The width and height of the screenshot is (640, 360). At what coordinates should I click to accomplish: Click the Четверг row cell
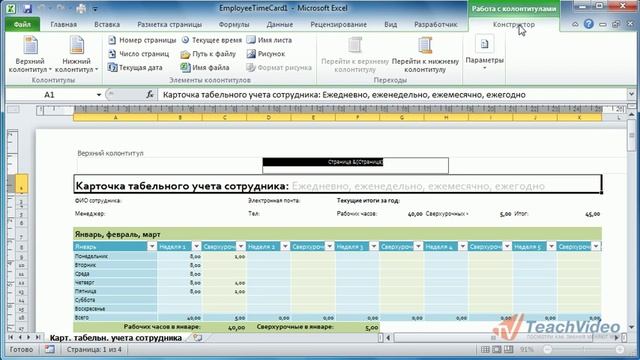click(x=115, y=282)
